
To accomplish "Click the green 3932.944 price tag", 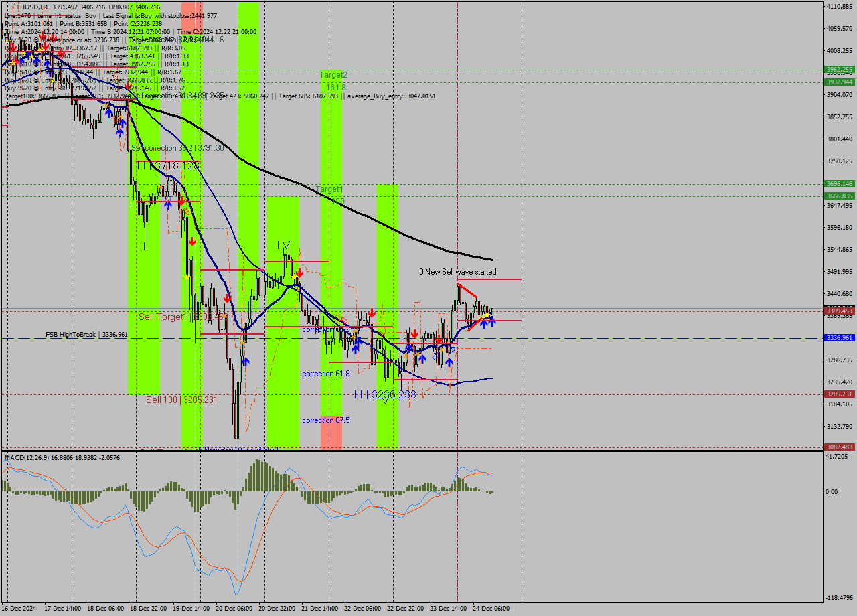I will pyautogui.click(x=840, y=82).
